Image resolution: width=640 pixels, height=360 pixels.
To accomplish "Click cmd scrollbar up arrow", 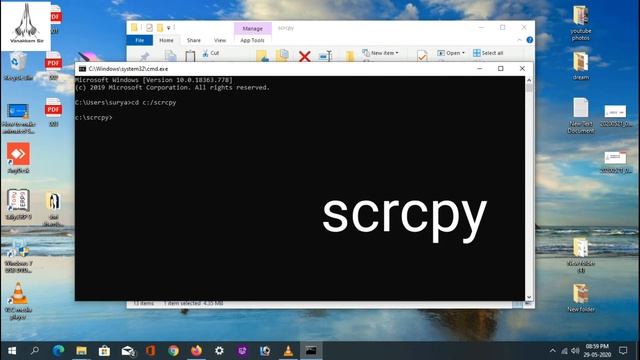I will tap(529, 80).
